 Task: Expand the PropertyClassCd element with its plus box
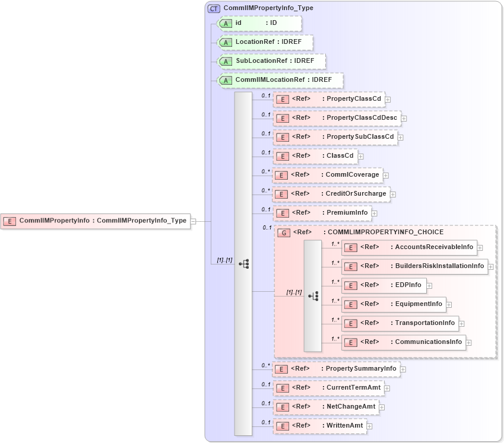[386, 98]
